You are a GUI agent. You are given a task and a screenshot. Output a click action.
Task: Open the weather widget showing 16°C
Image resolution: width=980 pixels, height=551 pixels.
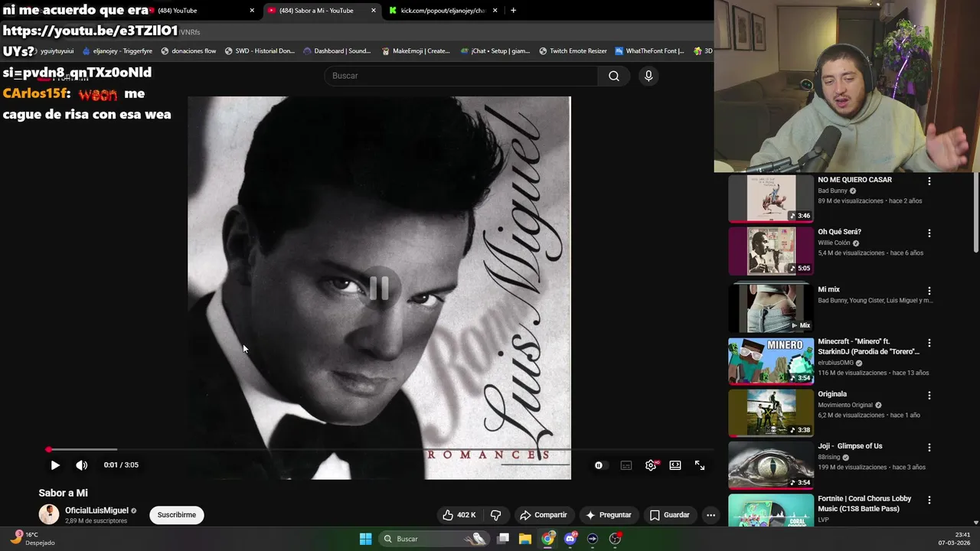32,539
